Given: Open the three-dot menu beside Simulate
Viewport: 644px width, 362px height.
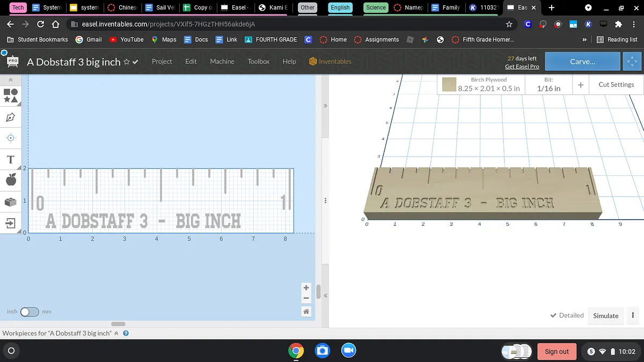Looking at the screenshot, I should (633, 315).
